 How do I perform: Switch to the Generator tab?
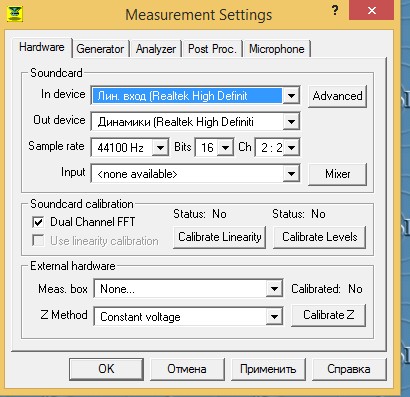pyautogui.click(x=100, y=49)
